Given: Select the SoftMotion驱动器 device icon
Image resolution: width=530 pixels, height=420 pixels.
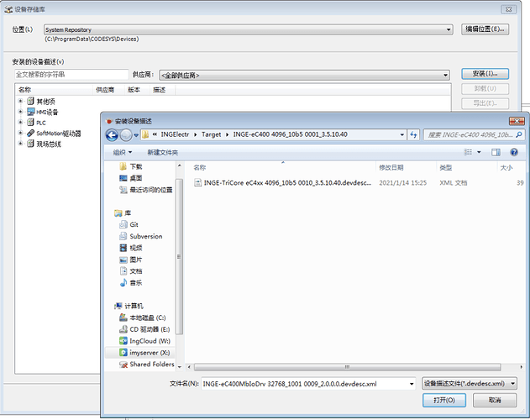Looking at the screenshot, I should click(x=31, y=133).
